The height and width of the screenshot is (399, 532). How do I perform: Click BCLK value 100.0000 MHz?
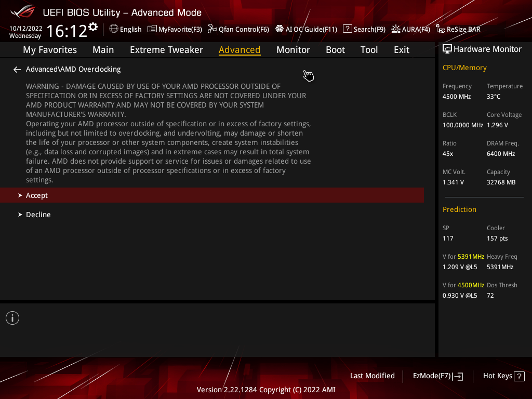(462, 125)
